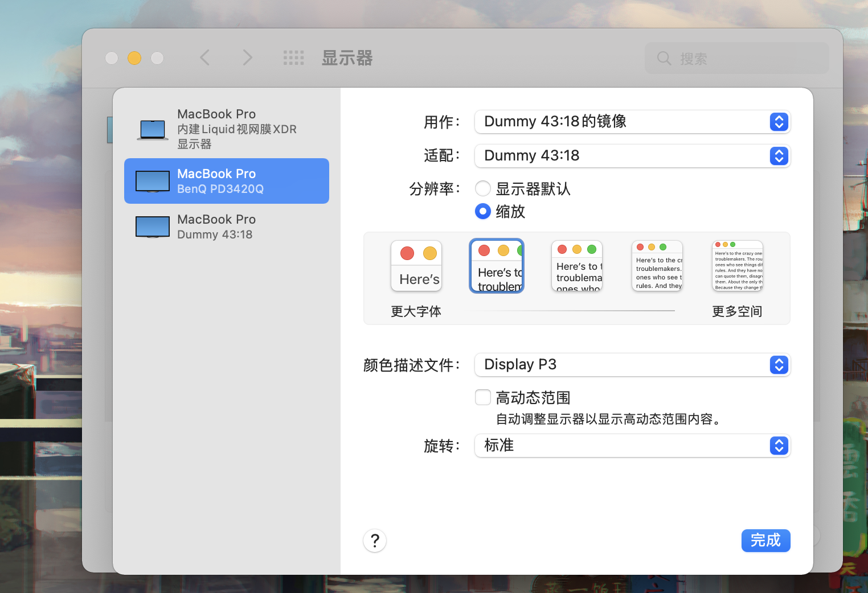Choose the middle scaling thumbnail
Screen dimensions: 868x593
(577, 266)
